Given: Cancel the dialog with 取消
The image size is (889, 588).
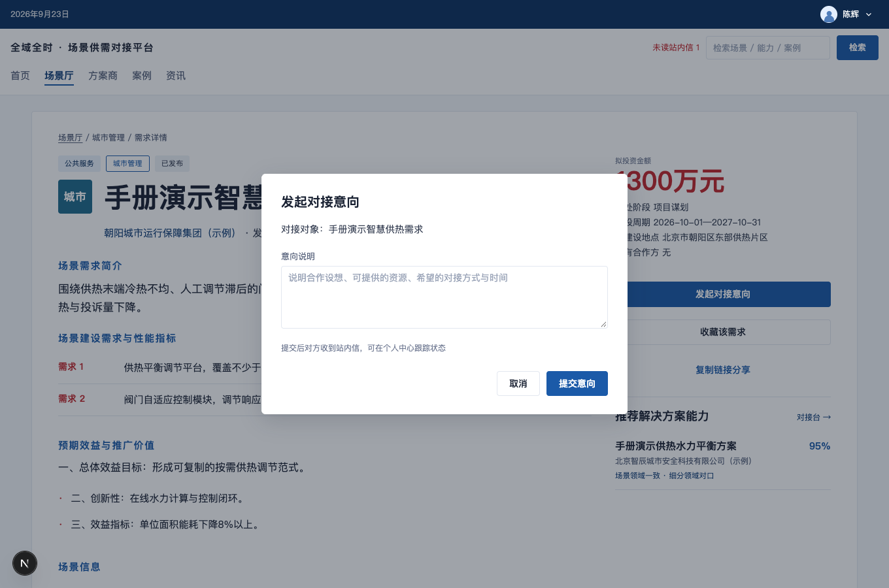Looking at the screenshot, I should click(x=518, y=384).
